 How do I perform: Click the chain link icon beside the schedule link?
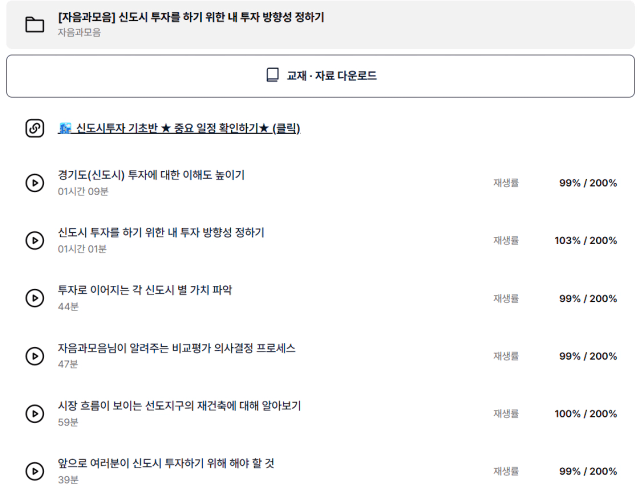click(35, 128)
